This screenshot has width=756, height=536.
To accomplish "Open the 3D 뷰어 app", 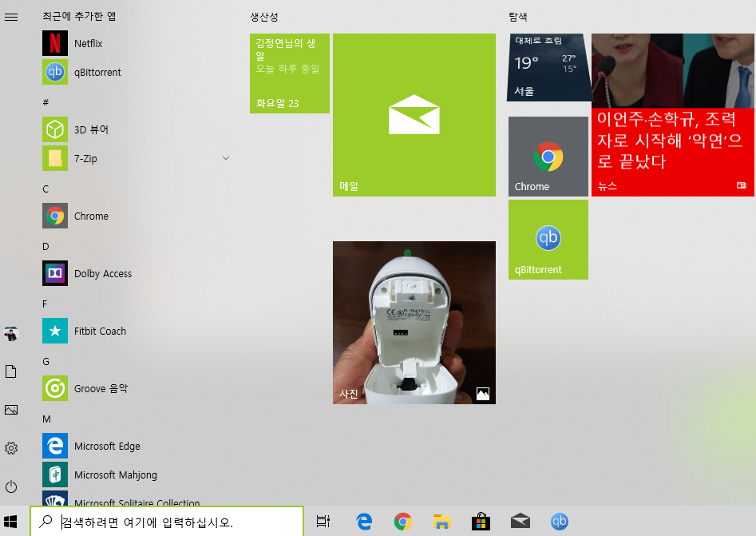I will click(x=136, y=129).
